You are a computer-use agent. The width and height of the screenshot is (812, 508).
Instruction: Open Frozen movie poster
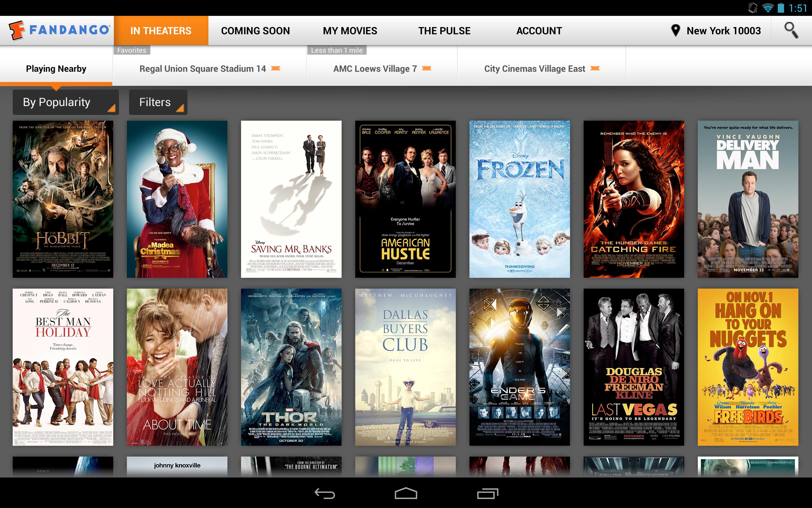(x=520, y=199)
